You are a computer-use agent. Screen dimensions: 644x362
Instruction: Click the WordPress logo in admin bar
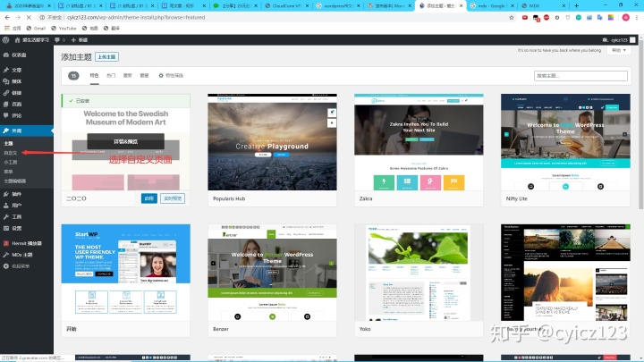point(6,40)
